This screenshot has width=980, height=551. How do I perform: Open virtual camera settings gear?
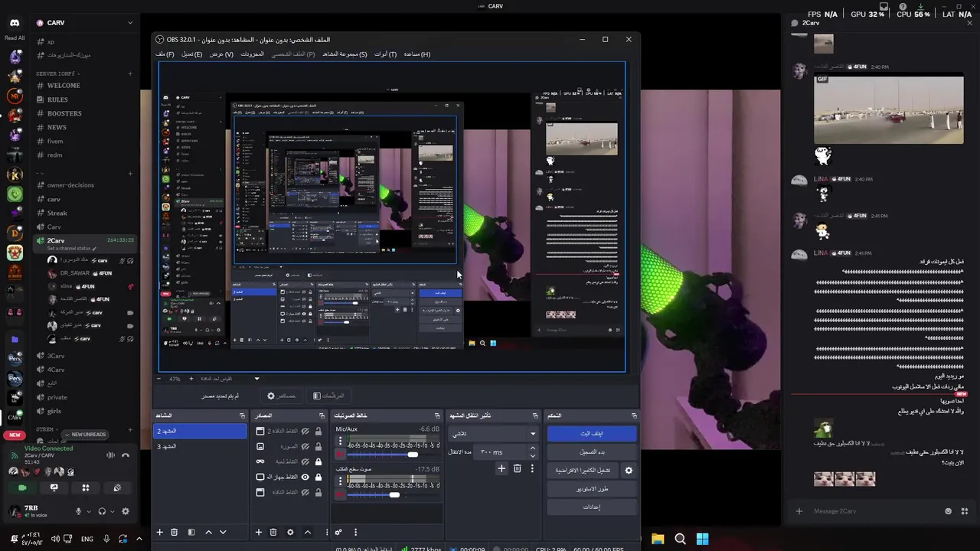coord(629,470)
